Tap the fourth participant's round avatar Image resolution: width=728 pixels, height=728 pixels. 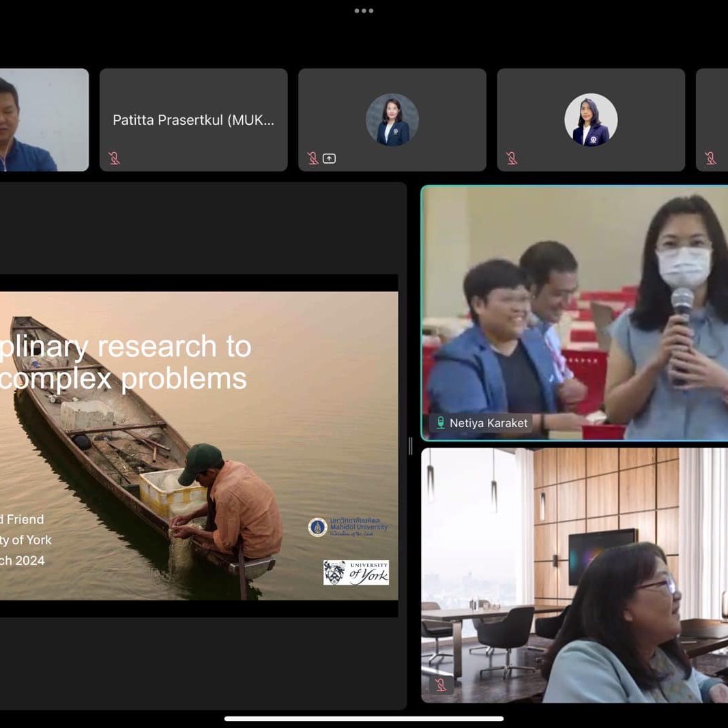591,119
